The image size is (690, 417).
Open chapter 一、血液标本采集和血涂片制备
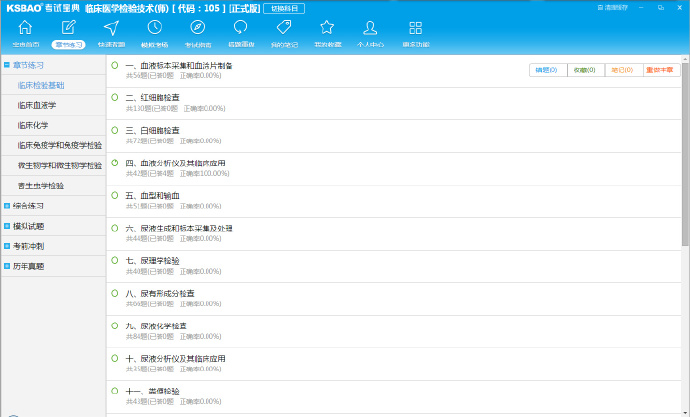pyautogui.click(x=179, y=66)
